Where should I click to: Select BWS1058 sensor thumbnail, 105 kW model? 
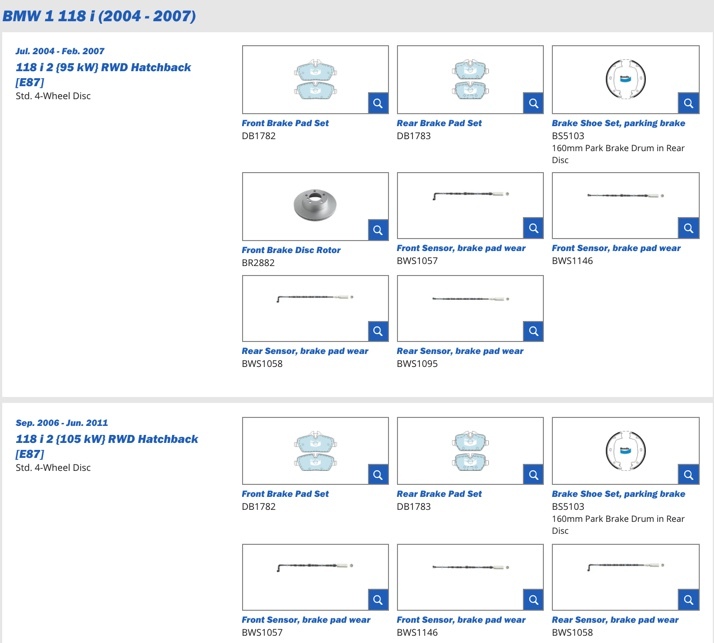pos(626,577)
